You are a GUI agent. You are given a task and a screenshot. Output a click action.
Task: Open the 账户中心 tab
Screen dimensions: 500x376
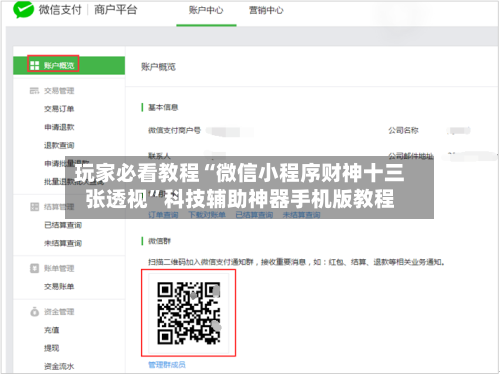click(x=206, y=10)
